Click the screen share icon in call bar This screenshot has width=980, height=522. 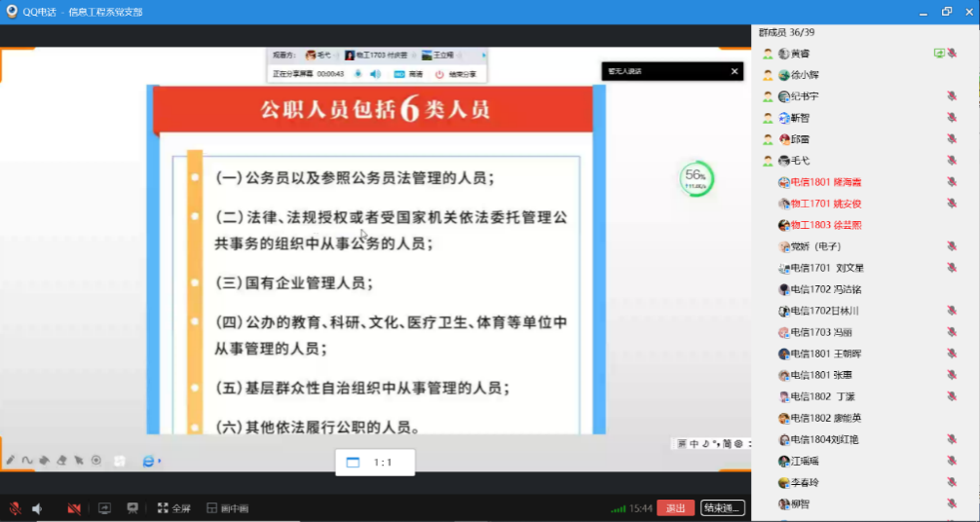104,508
